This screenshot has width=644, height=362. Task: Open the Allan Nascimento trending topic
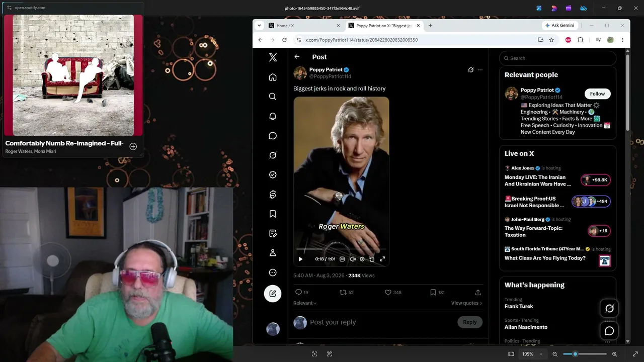click(526, 327)
